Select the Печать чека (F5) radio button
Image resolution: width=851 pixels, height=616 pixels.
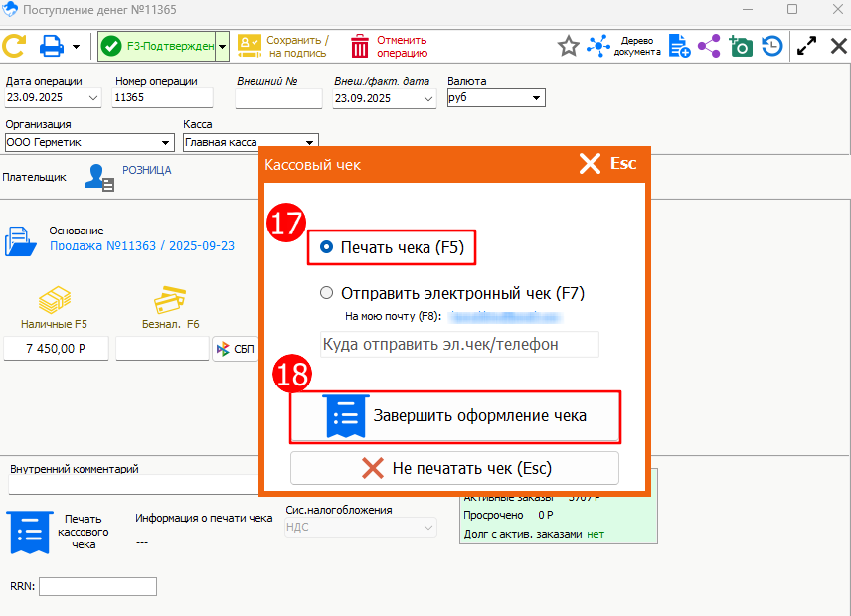point(327,247)
